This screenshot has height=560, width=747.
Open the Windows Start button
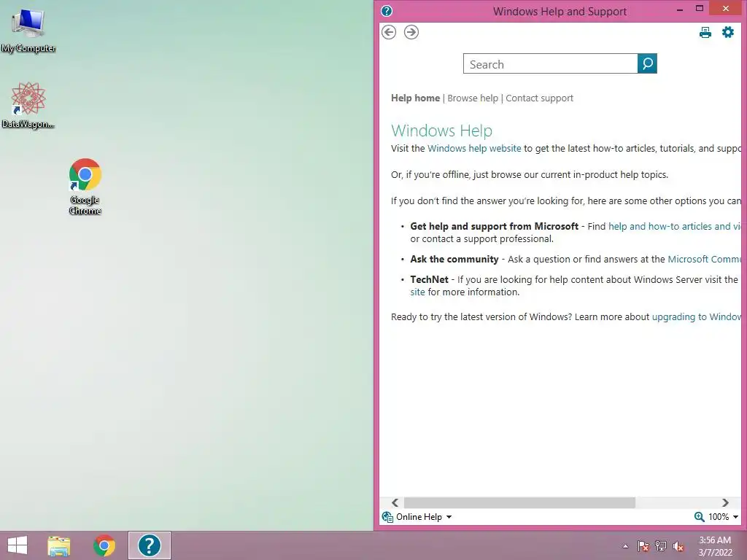click(18, 545)
